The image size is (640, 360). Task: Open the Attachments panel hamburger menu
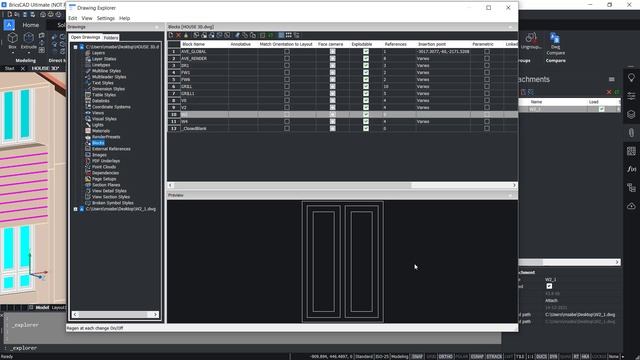(611, 79)
